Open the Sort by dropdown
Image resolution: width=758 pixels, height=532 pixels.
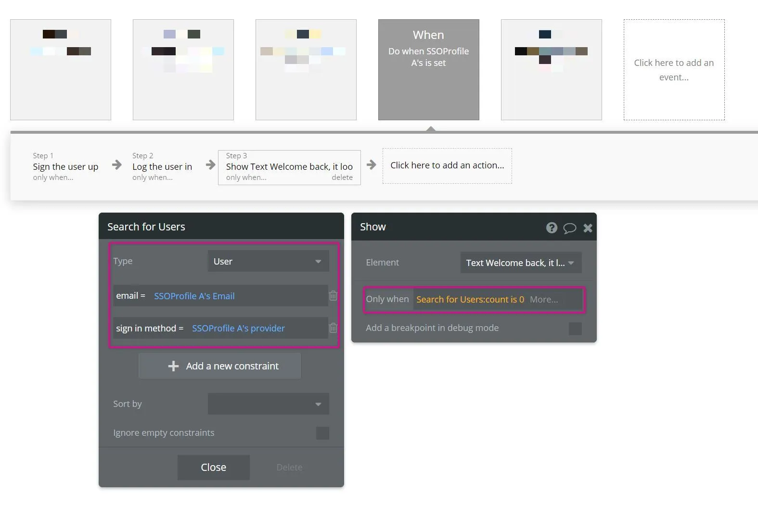pos(268,404)
